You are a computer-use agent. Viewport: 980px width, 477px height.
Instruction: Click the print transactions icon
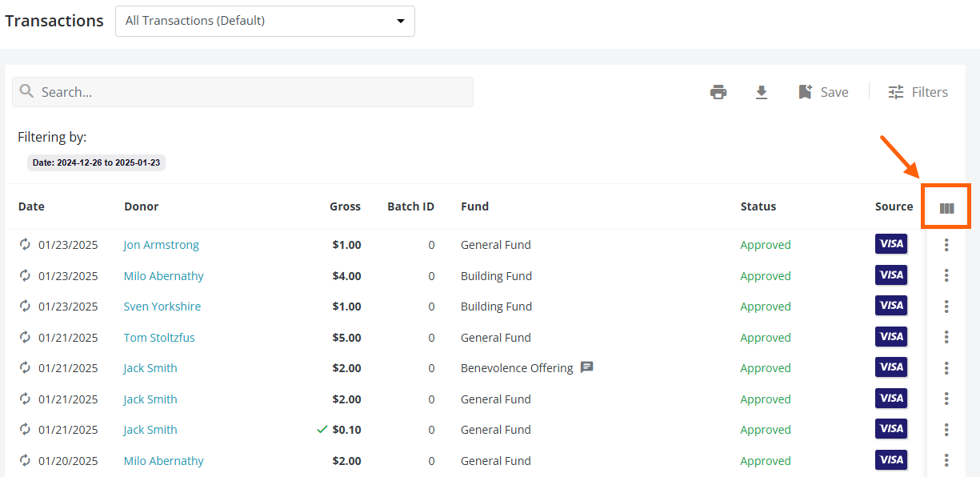718,91
